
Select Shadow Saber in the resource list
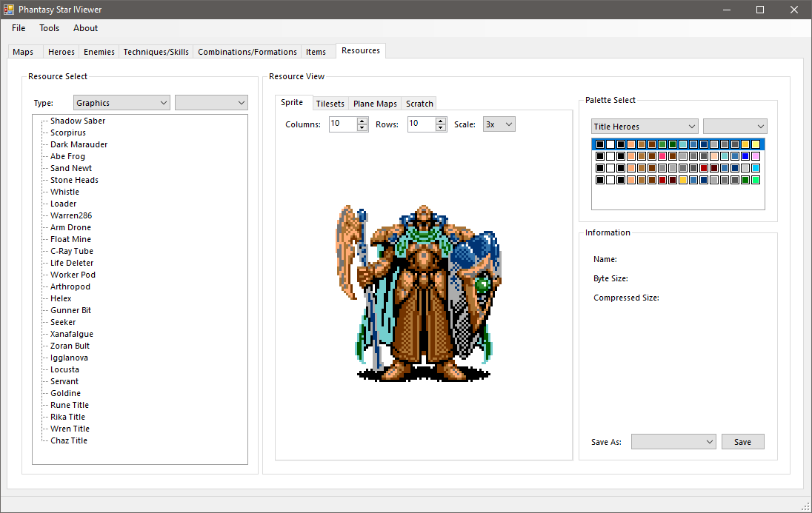[78, 121]
